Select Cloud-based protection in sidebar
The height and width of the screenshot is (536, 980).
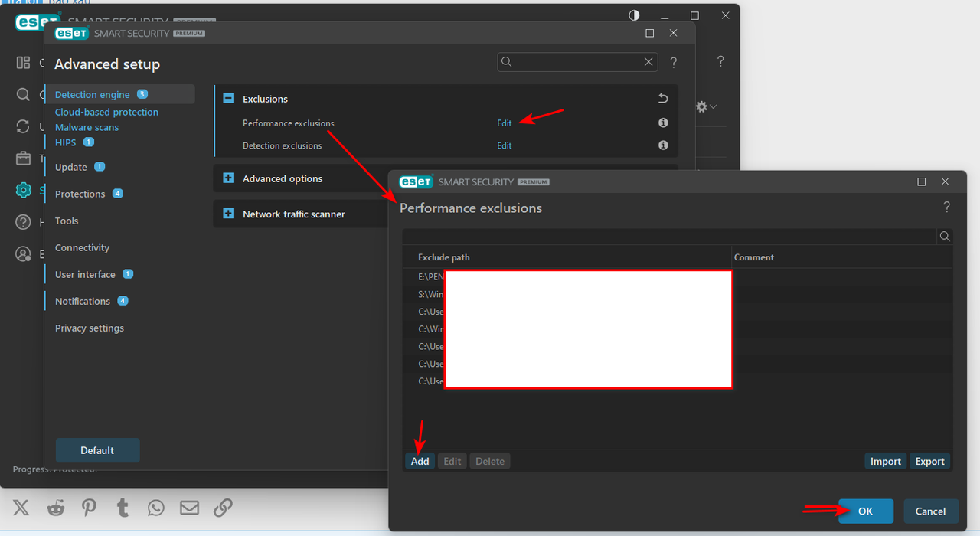(x=106, y=112)
